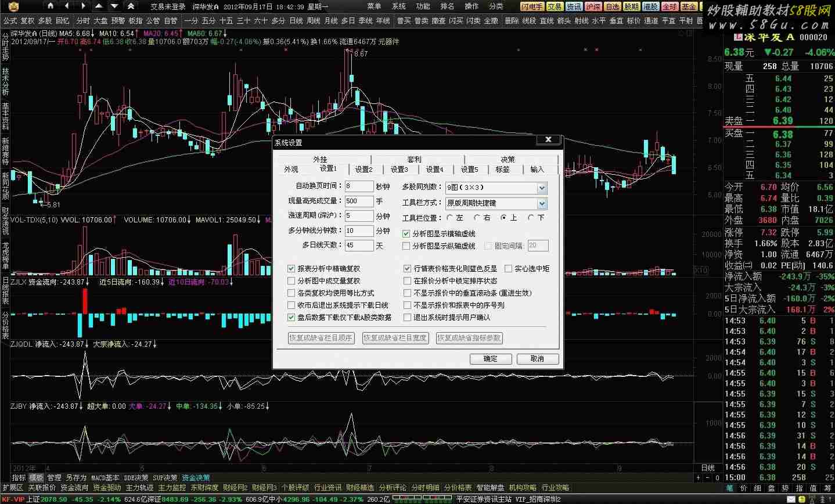Image resolution: width=835 pixels, height=504 pixels.
Task: Click 公式 in the toolbar
Action: [10, 20]
